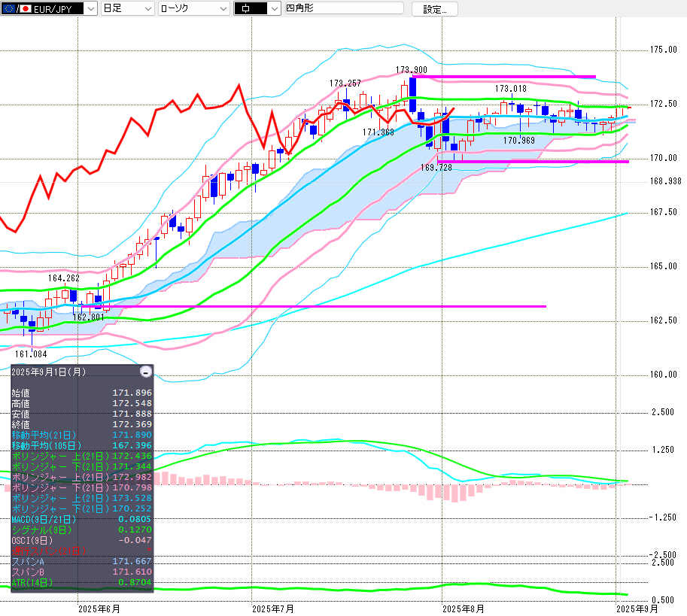Click the 165.00 price axis label
687x616 pixels.
pyautogui.click(x=664, y=266)
